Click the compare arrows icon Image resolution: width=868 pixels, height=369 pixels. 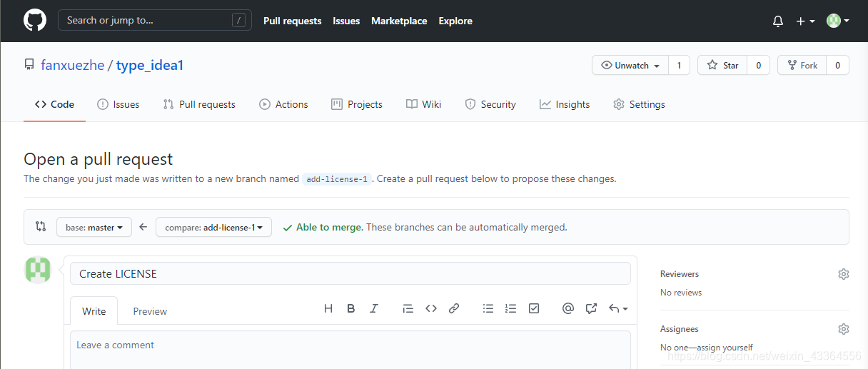(41, 226)
